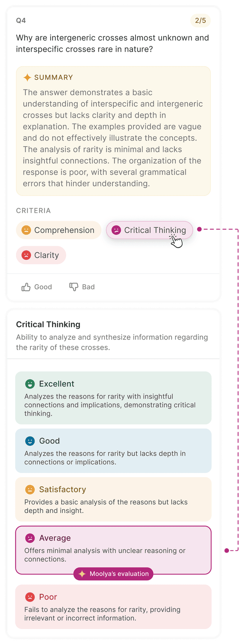Click the Clarity sad face icon
Image resolution: width=245 pixels, height=644 pixels.
pos(26,255)
